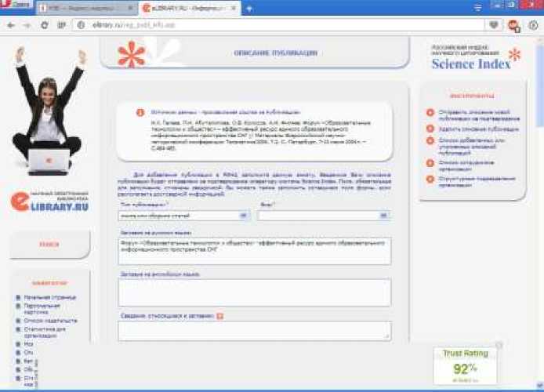Click bullet icon beside Начальная страница

pos(18,297)
